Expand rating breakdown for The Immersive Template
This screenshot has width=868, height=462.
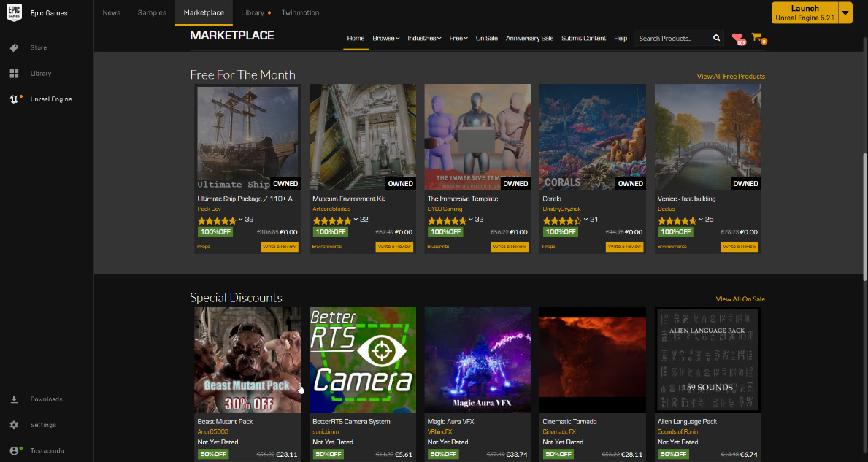click(471, 220)
